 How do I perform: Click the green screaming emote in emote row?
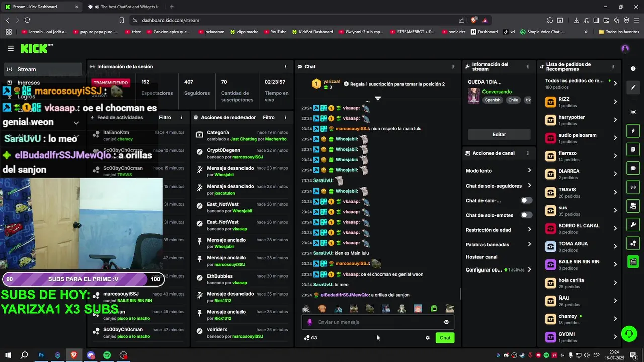pos(434,308)
